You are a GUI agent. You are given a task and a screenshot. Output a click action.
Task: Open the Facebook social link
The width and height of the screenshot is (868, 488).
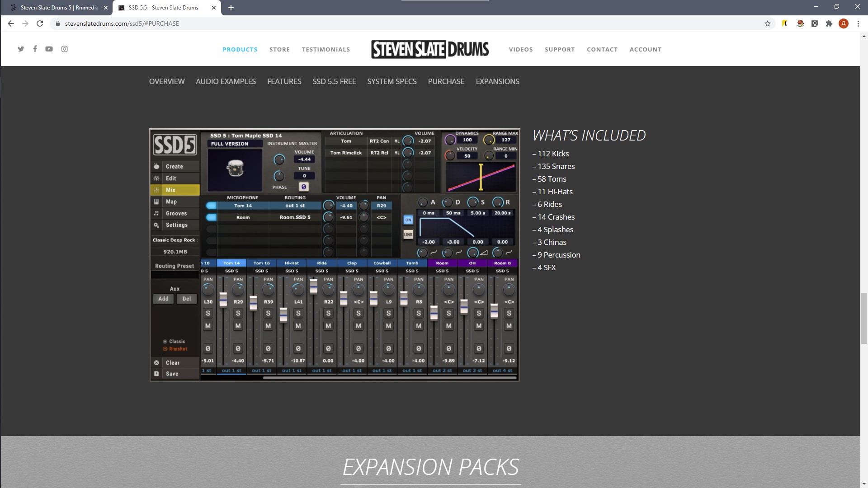point(35,49)
